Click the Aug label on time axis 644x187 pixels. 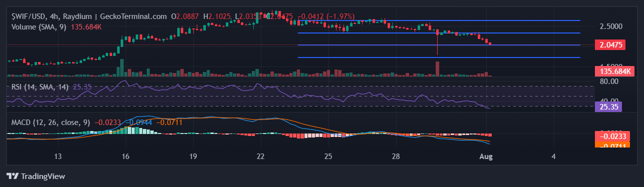486,156
